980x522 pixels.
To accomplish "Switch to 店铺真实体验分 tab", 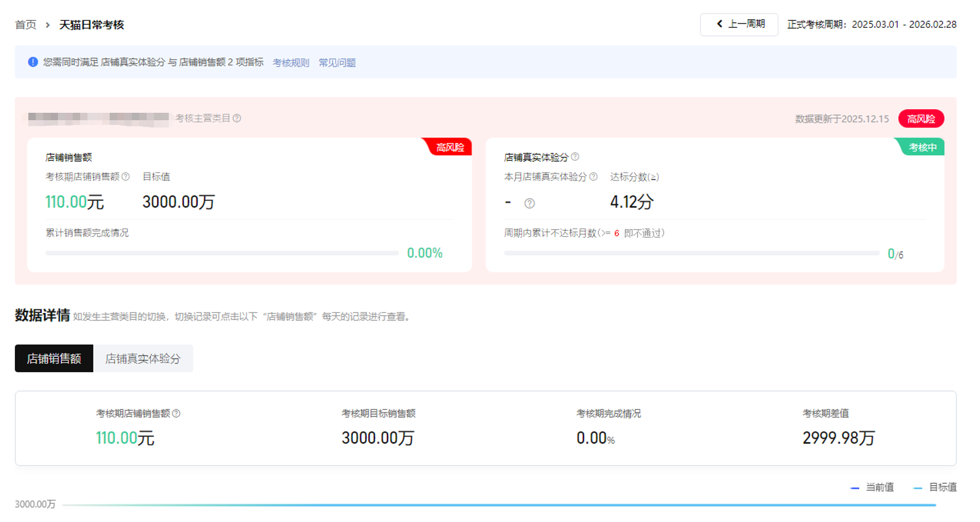I will [x=143, y=359].
